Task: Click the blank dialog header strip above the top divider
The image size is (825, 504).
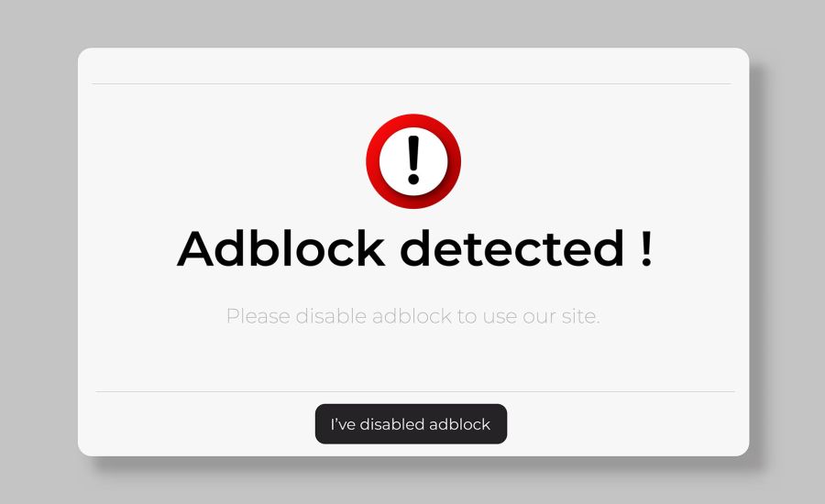Action: pyautogui.click(x=413, y=66)
